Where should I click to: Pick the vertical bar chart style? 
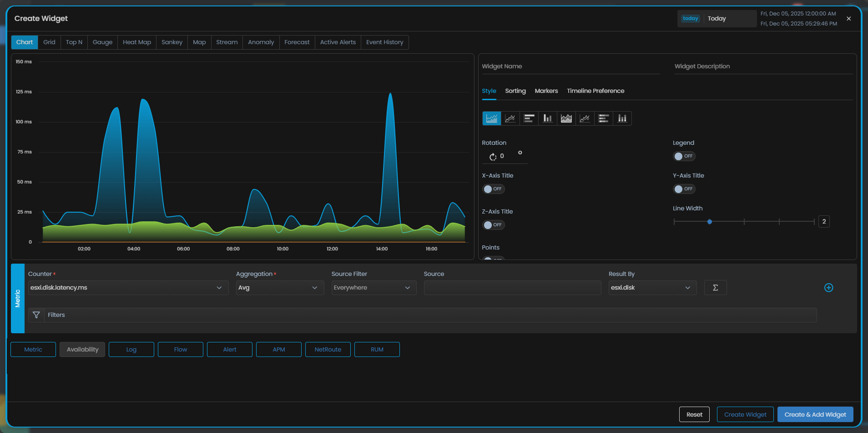[547, 118]
